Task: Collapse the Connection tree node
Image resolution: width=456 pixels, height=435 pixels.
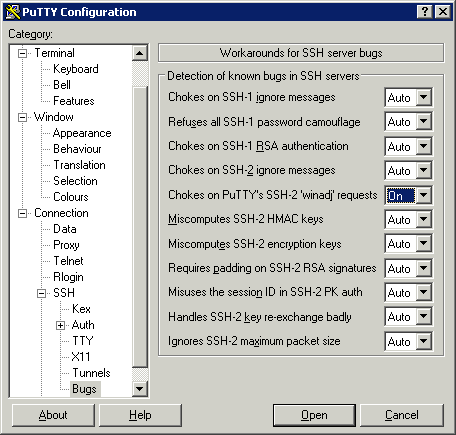Action: (22, 213)
